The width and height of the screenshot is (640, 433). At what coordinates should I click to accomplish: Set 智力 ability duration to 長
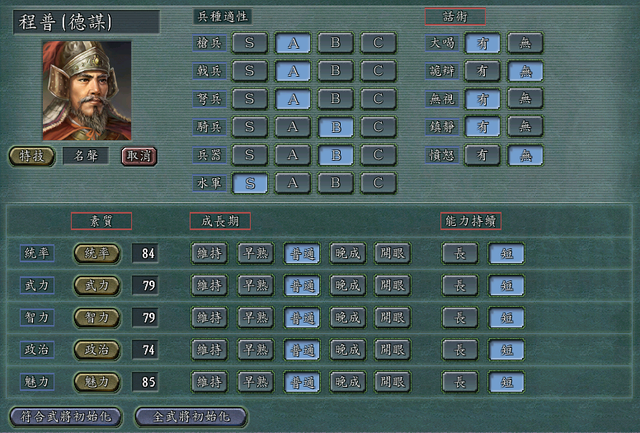click(460, 318)
